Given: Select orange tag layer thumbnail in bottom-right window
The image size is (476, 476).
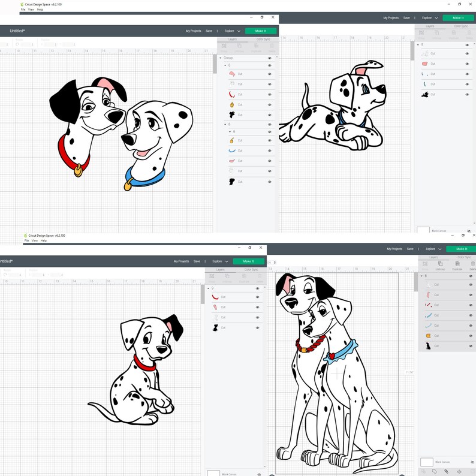Looking at the screenshot, I should [428, 336].
